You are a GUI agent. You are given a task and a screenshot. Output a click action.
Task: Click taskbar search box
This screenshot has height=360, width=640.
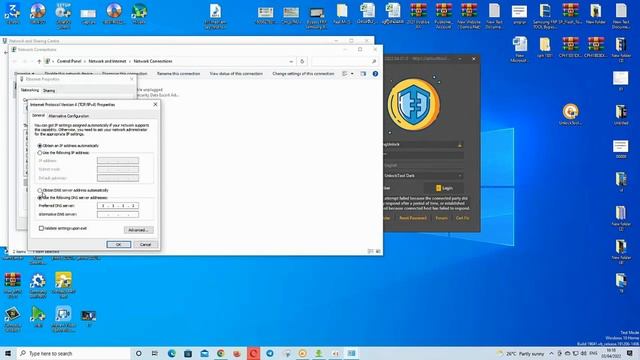click(x=73, y=353)
